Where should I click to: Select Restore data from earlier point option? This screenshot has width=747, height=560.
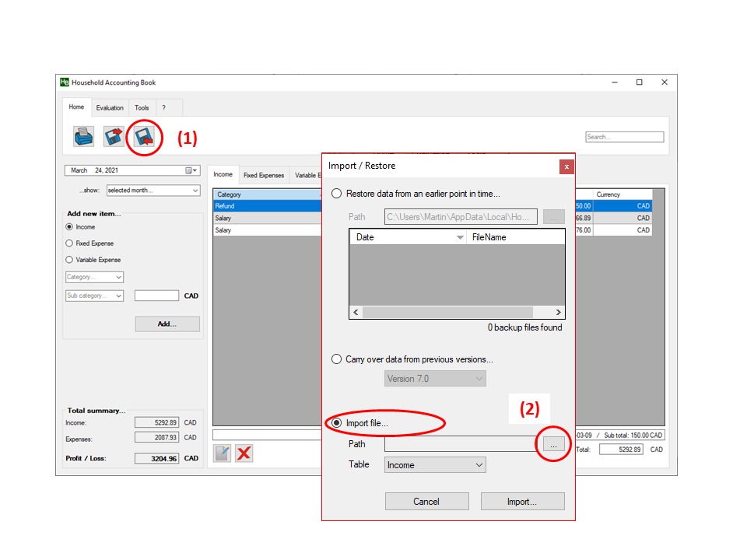(337, 194)
